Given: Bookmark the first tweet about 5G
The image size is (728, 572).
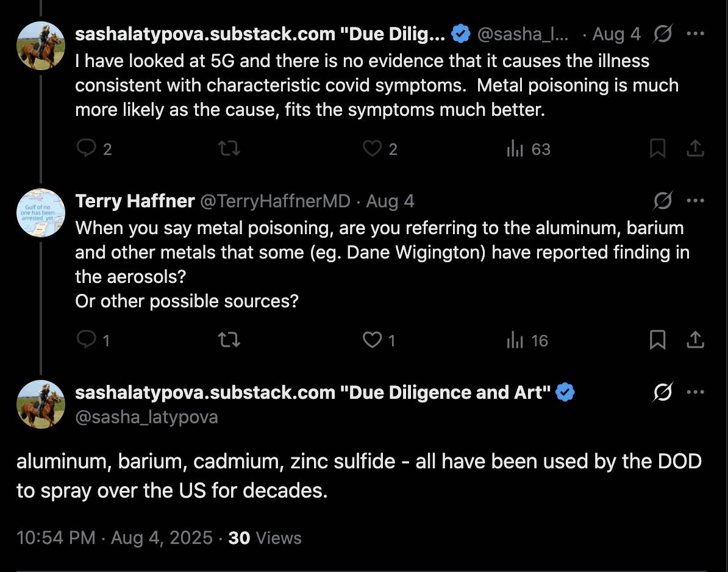Looking at the screenshot, I should pyautogui.click(x=657, y=149).
